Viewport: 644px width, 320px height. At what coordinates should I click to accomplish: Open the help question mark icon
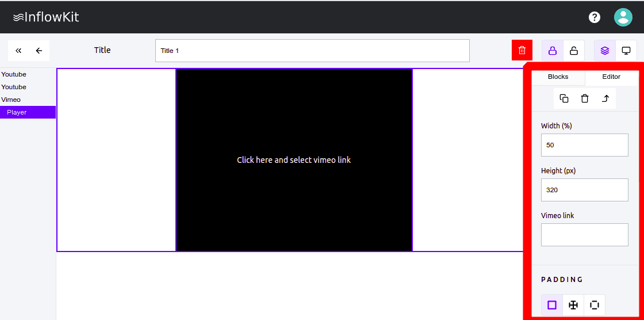[x=595, y=17]
